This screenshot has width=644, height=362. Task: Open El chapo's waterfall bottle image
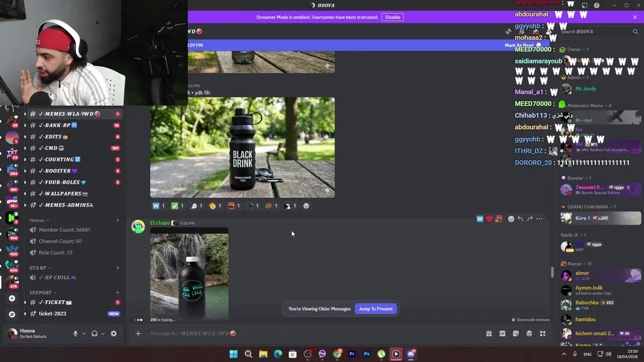point(189,273)
